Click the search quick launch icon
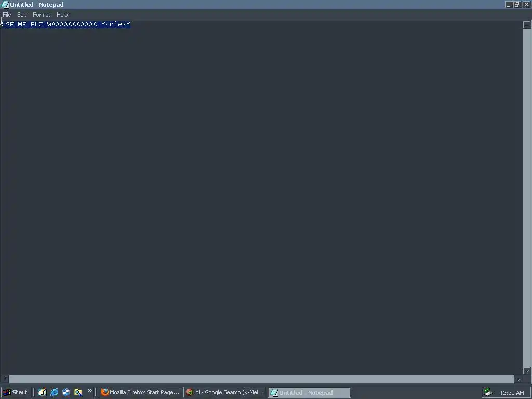 click(78, 392)
